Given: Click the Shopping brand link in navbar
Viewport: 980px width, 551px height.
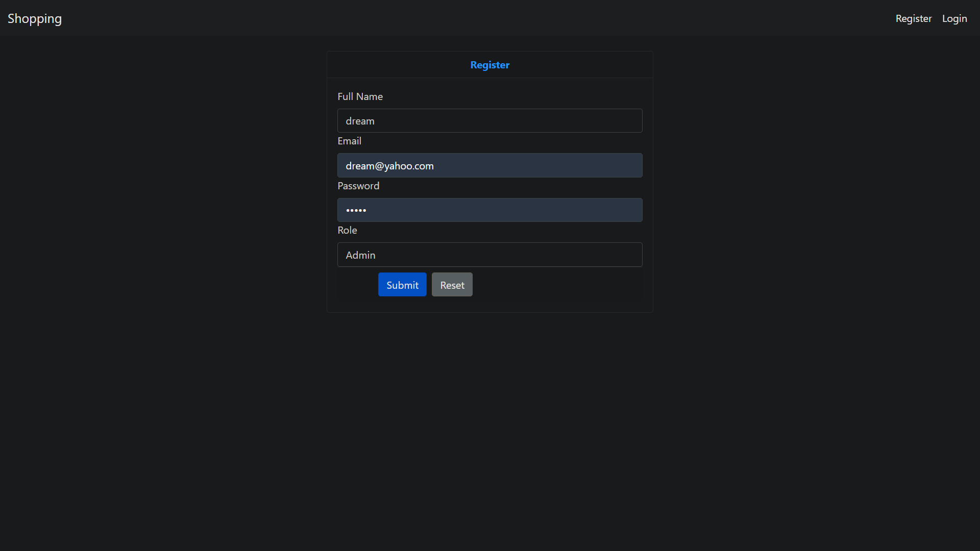Looking at the screenshot, I should click(34, 18).
